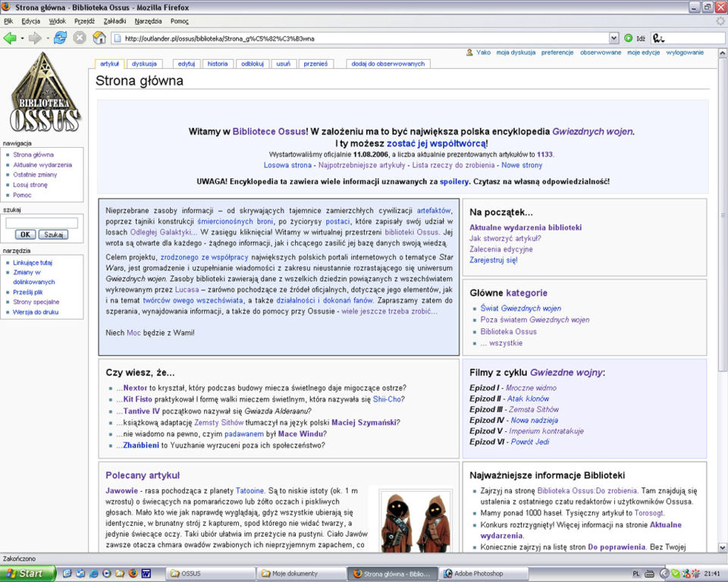Click the Stop loading icon

pyautogui.click(x=80, y=38)
